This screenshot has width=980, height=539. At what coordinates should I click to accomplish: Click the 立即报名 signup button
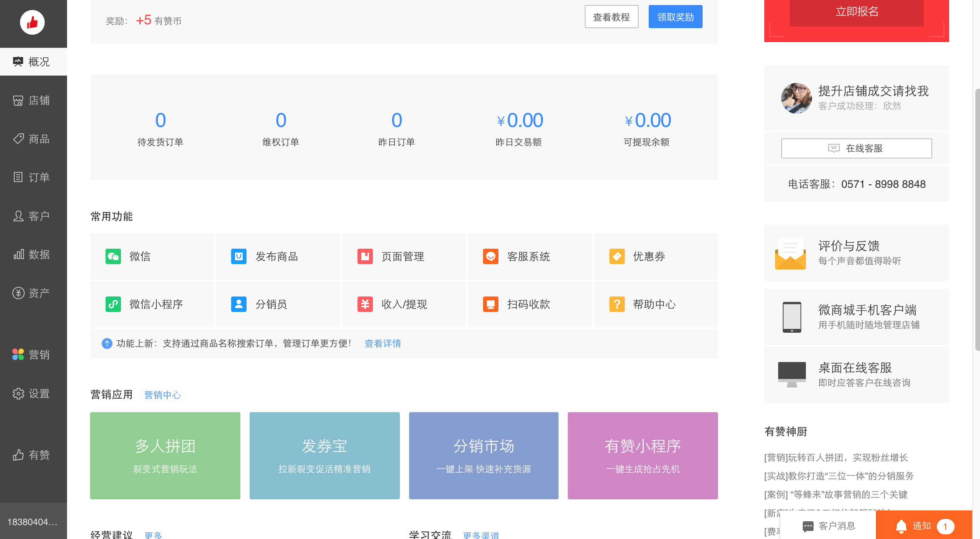856,12
